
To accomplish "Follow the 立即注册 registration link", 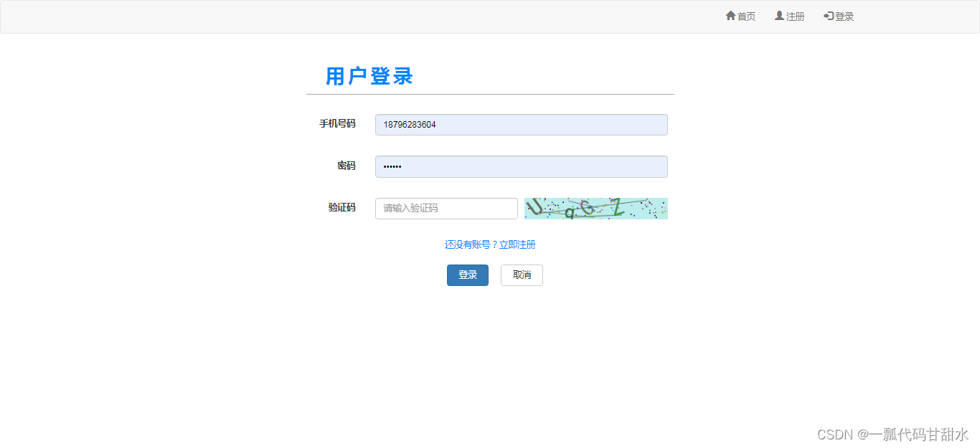I will coord(519,244).
